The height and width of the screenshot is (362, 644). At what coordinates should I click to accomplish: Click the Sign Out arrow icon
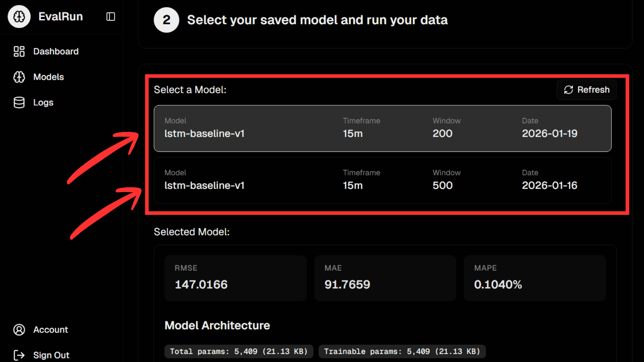(19, 355)
